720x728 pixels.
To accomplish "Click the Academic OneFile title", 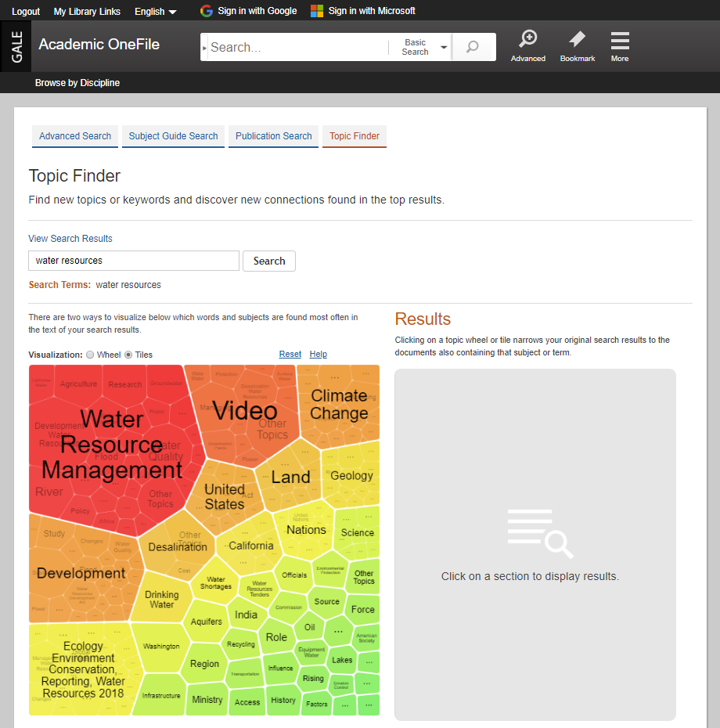I will (x=99, y=45).
